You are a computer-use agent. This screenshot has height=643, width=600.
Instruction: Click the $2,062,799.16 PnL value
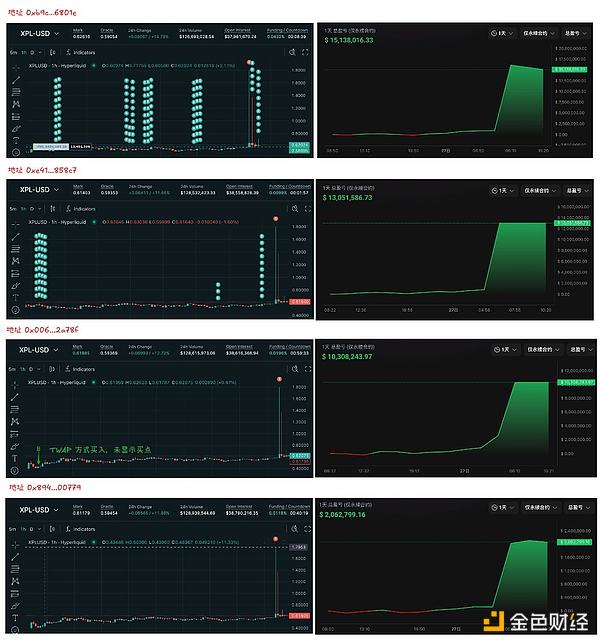(342, 515)
